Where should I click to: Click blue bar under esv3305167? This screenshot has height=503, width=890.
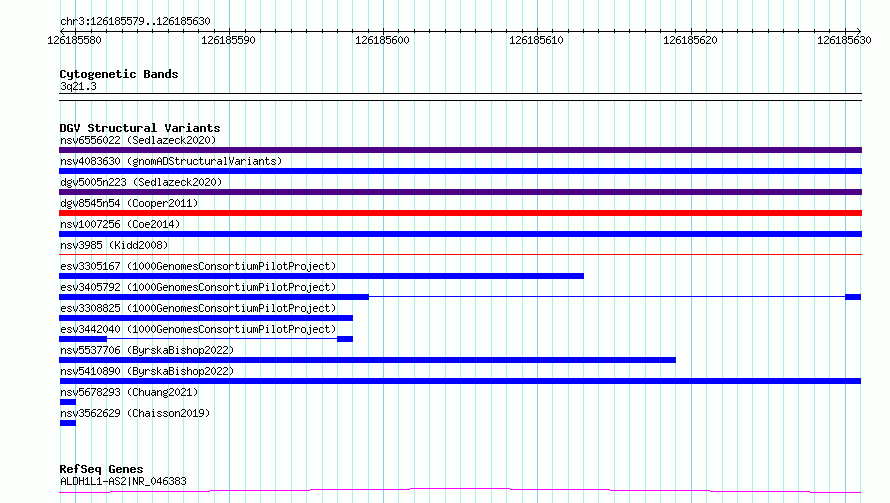[x=321, y=276]
